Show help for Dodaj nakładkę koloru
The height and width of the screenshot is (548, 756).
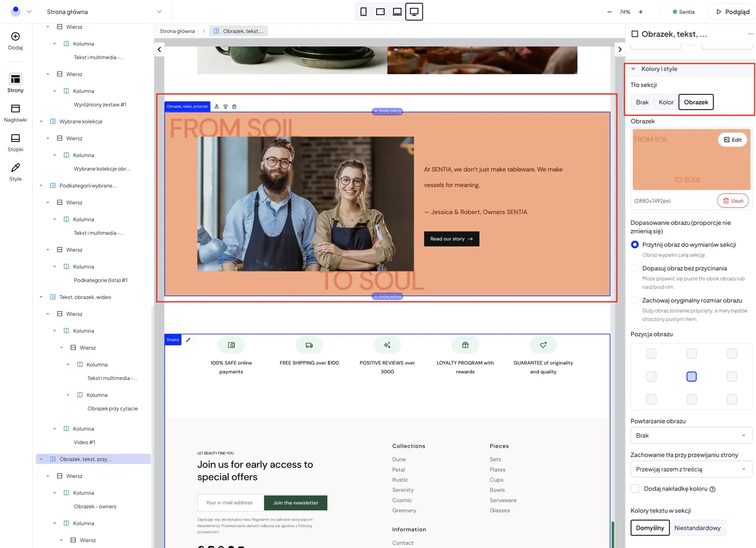click(x=712, y=489)
